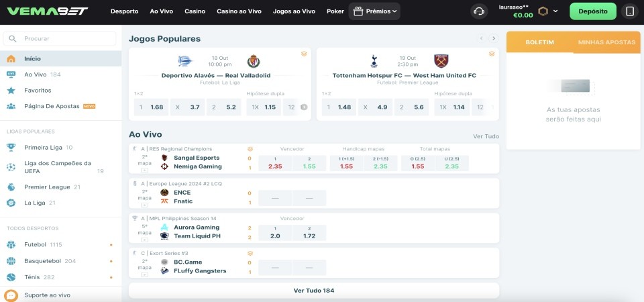Pick odds 1.68 for Deportivo Alavés win
The width and height of the screenshot is (644, 302).
coord(151,107)
